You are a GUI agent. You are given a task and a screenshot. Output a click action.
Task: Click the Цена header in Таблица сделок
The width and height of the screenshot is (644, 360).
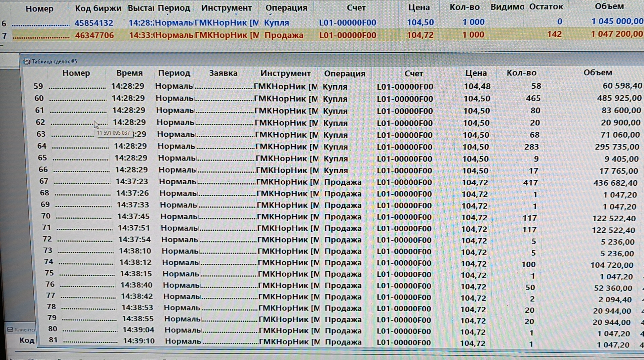coord(476,73)
